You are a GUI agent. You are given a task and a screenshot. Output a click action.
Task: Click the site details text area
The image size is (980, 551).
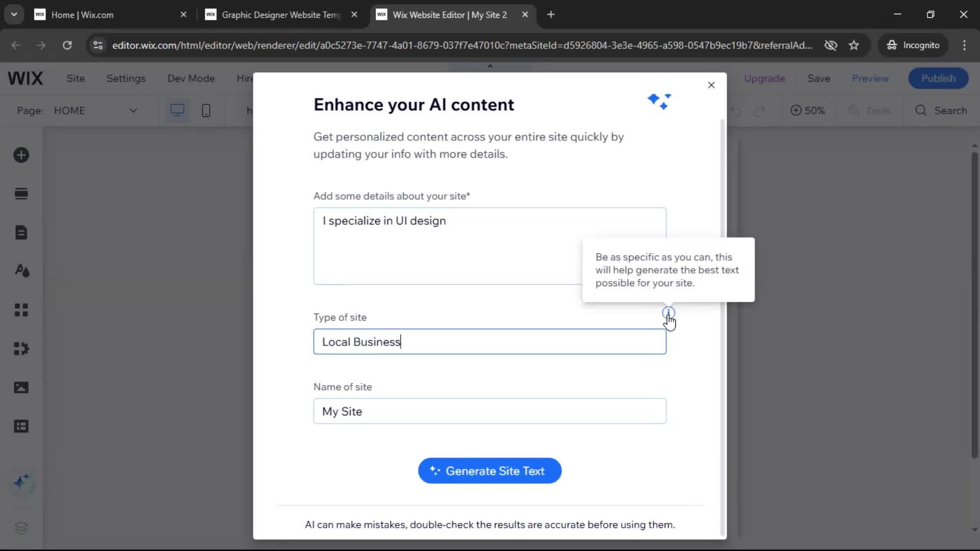click(x=489, y=246)
